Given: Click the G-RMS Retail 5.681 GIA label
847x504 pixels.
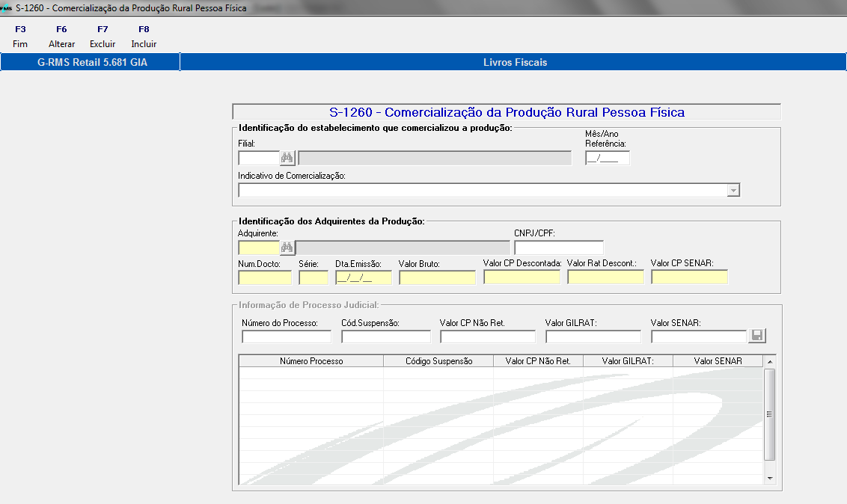Looking at the screenshot, I should tap(92, 62).
